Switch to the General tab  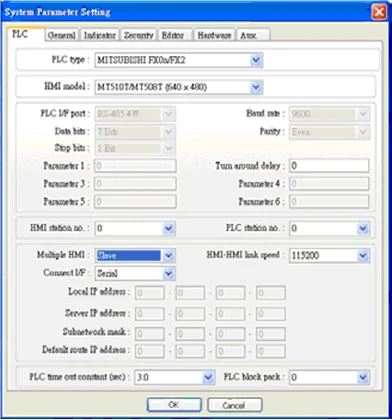point(62,35)
